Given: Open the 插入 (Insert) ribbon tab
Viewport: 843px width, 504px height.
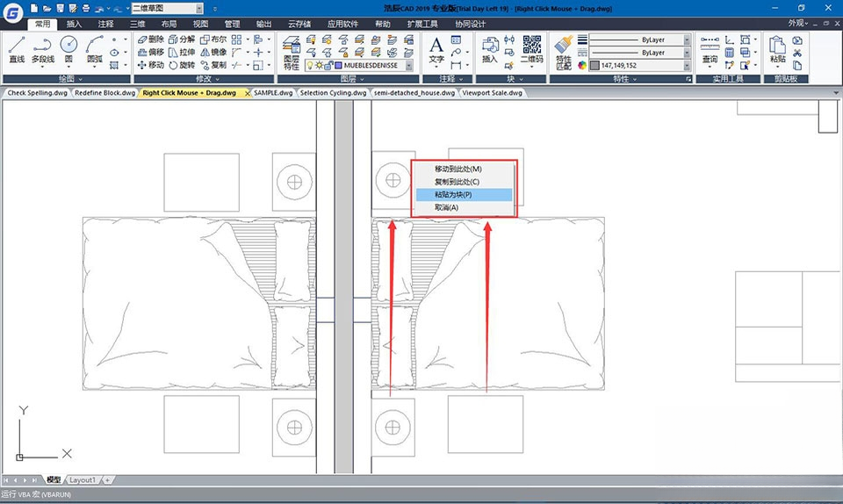Looking at the screenshot, I should (x=74, y=25).
